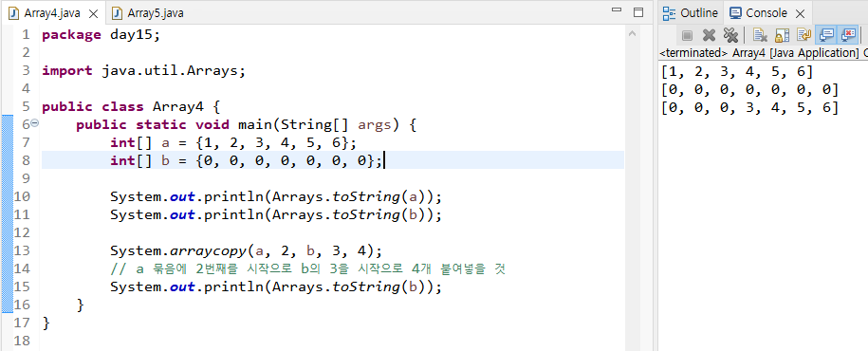Clear the console output

point(760,35)
